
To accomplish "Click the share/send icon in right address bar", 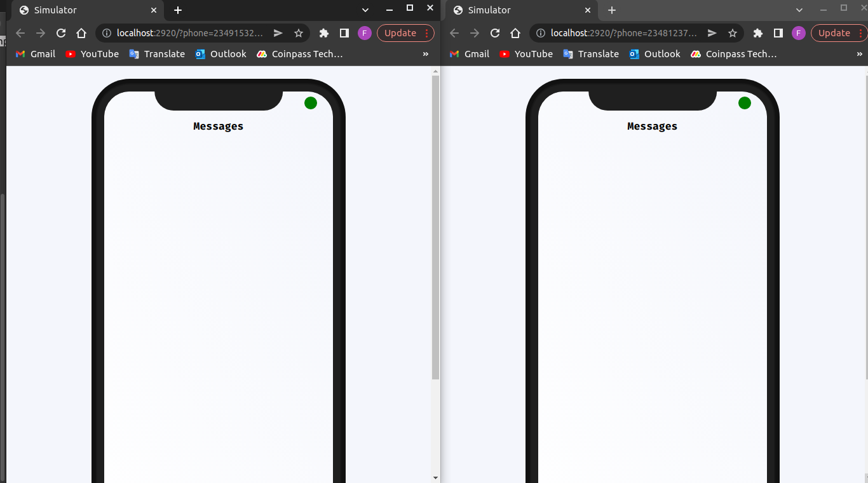I will coord(712,33).
